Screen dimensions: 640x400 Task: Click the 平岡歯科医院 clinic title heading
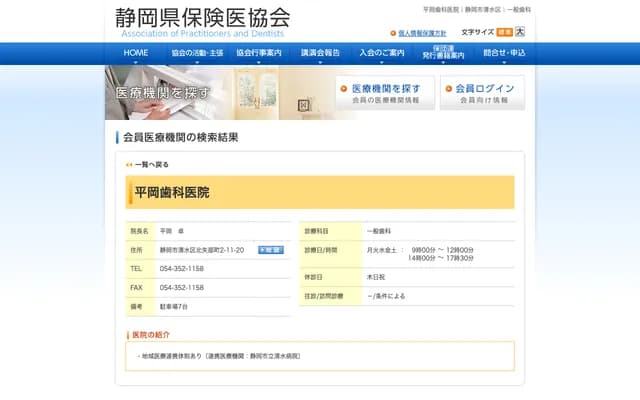(x=173, y=192)
